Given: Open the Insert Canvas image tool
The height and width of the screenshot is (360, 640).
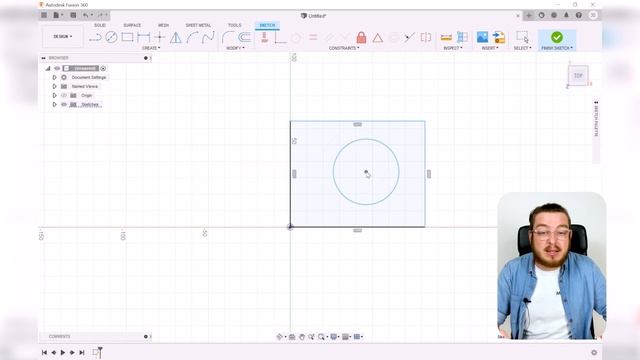Looking at the screenshot, I should tap(482, 37).
